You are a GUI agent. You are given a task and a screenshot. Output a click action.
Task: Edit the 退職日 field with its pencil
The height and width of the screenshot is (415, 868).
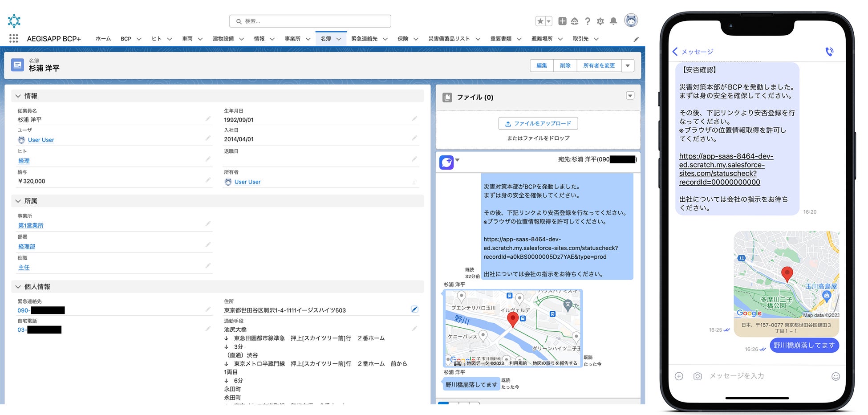(414, 159)
